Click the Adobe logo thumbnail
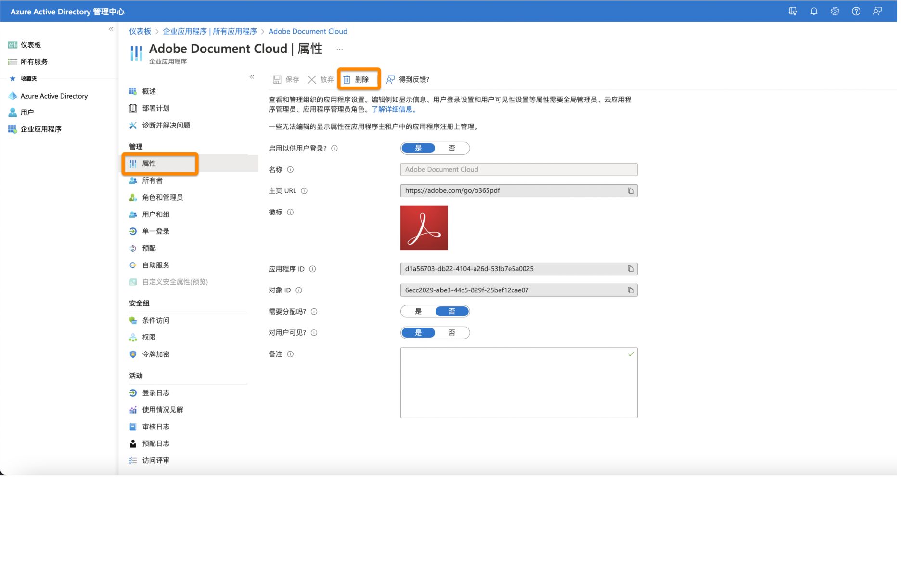 pos(424,228)
